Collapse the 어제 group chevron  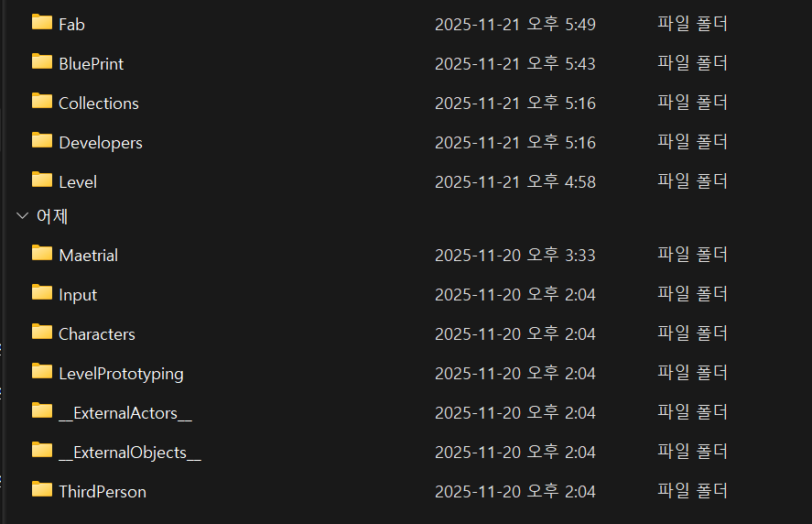[x=22, y=215]
